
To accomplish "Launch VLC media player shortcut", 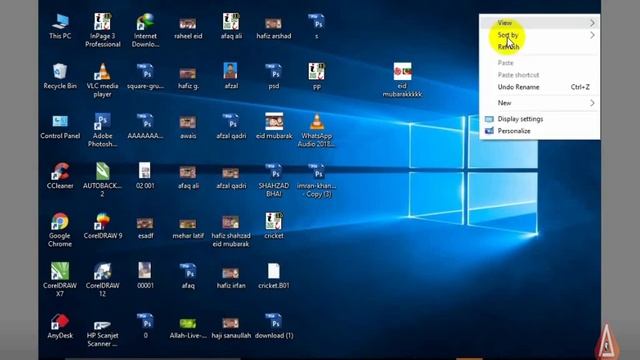I will [102, 80].
